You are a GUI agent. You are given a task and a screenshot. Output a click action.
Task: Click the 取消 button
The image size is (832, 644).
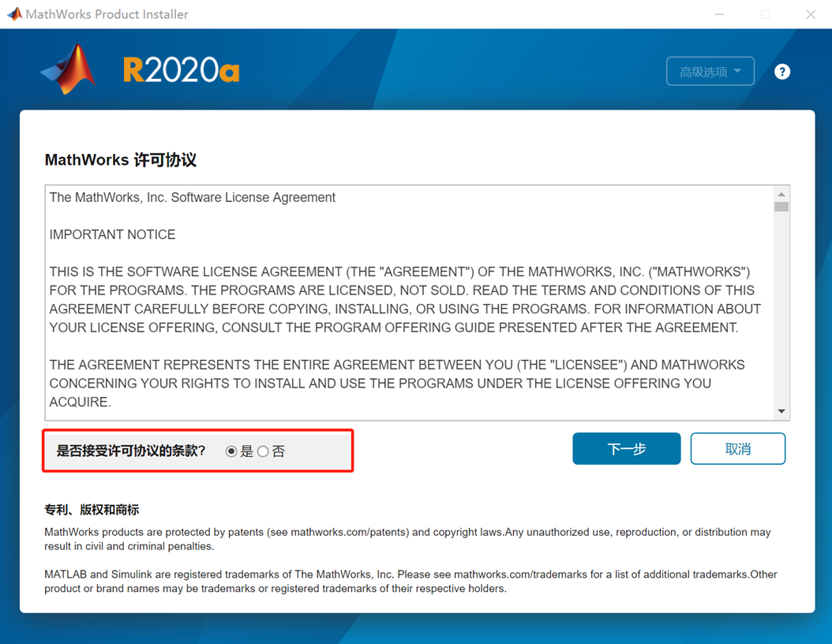(737, 449)
